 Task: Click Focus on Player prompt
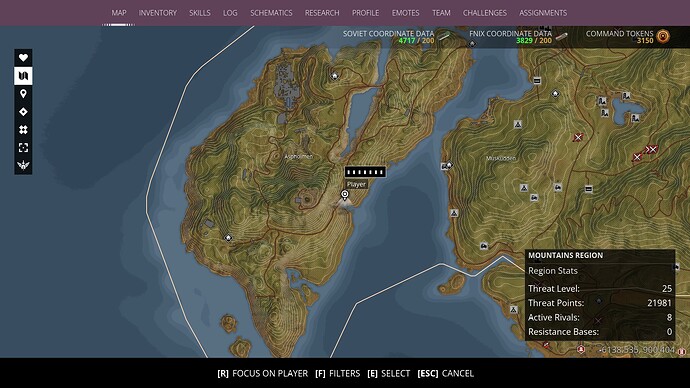(263, 373)
